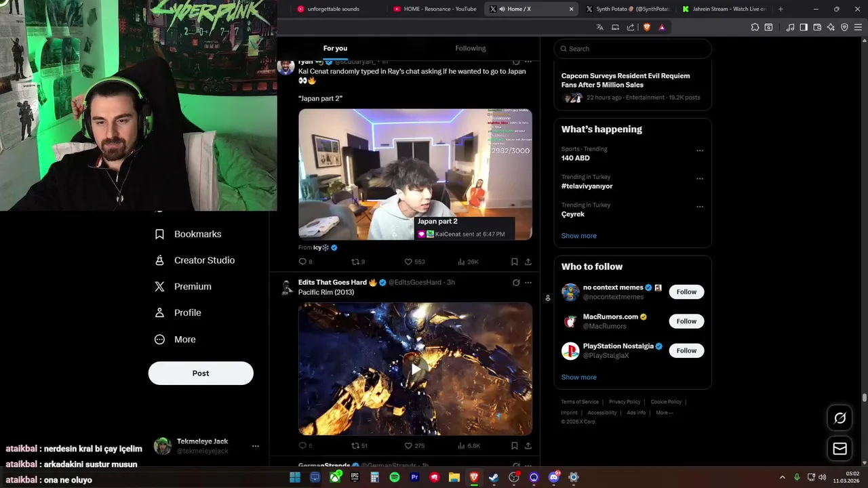
Task: Open the no context memes profile avatar
Action: coord(570,292)
